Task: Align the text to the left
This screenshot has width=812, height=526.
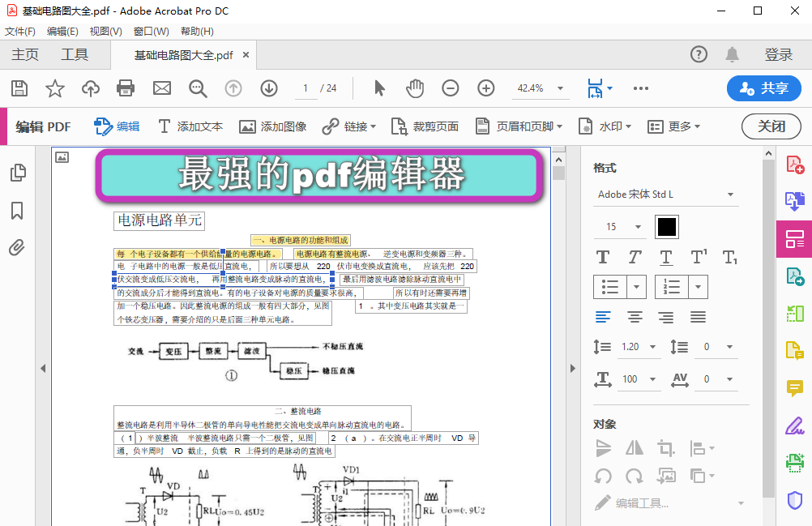Action: 603,317
